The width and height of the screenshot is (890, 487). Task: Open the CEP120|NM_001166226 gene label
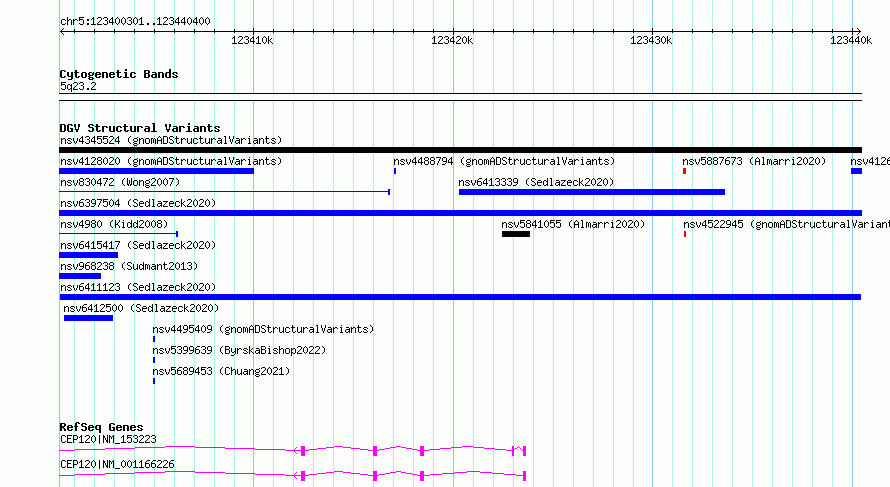tap(117, 464)
